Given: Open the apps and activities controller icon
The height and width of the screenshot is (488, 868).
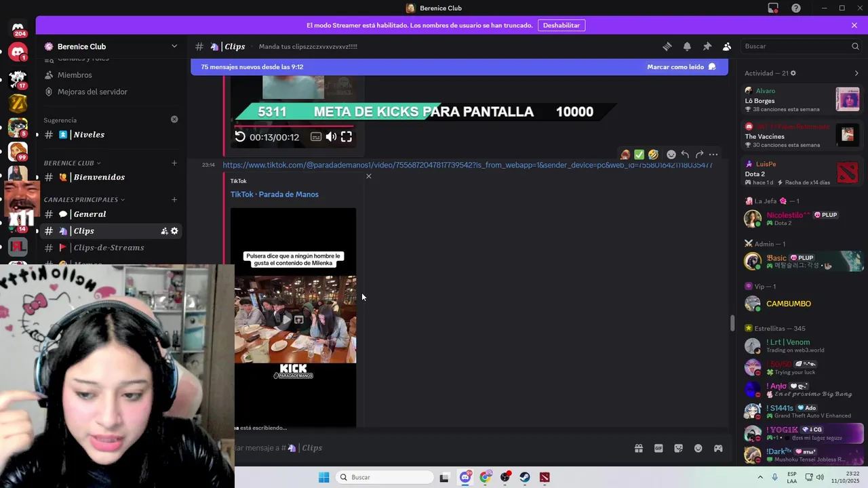Looking at the screenshot, I should click(x=718, y=448).
